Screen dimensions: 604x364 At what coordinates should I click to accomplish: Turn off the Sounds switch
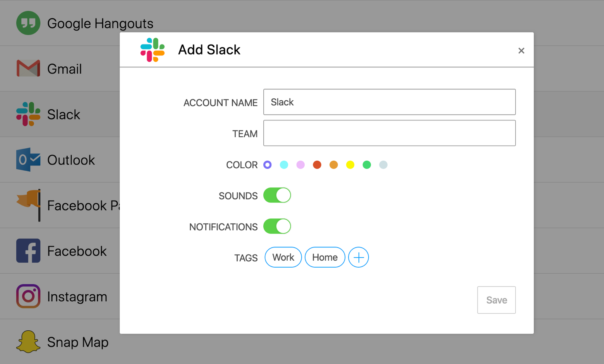(277, 195)
